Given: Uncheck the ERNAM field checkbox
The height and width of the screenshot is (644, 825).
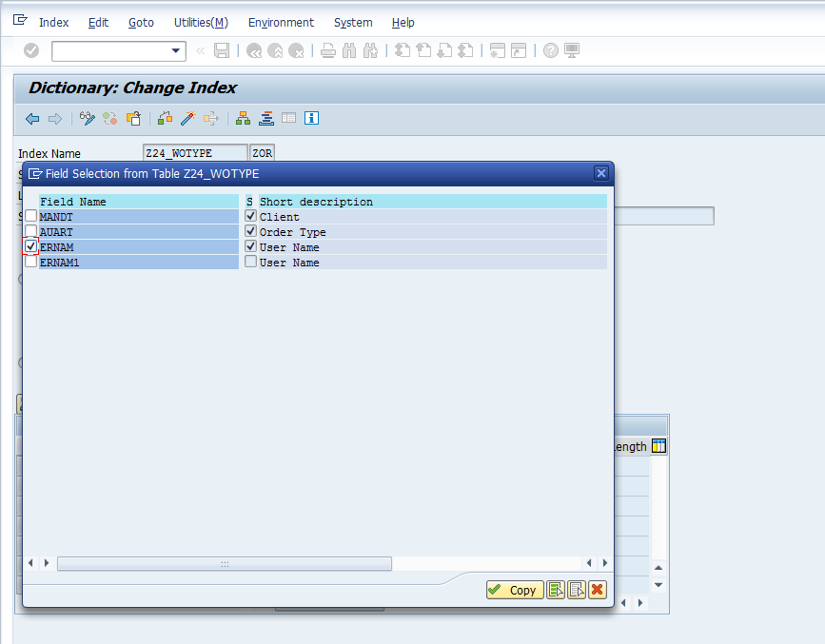Looking at the screenshot, I should (30, 246).
